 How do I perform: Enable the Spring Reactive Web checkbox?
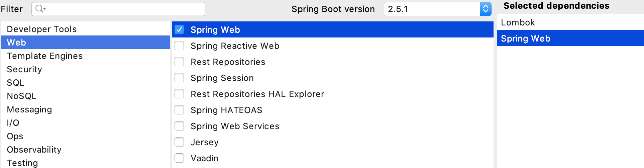(180, 46)
